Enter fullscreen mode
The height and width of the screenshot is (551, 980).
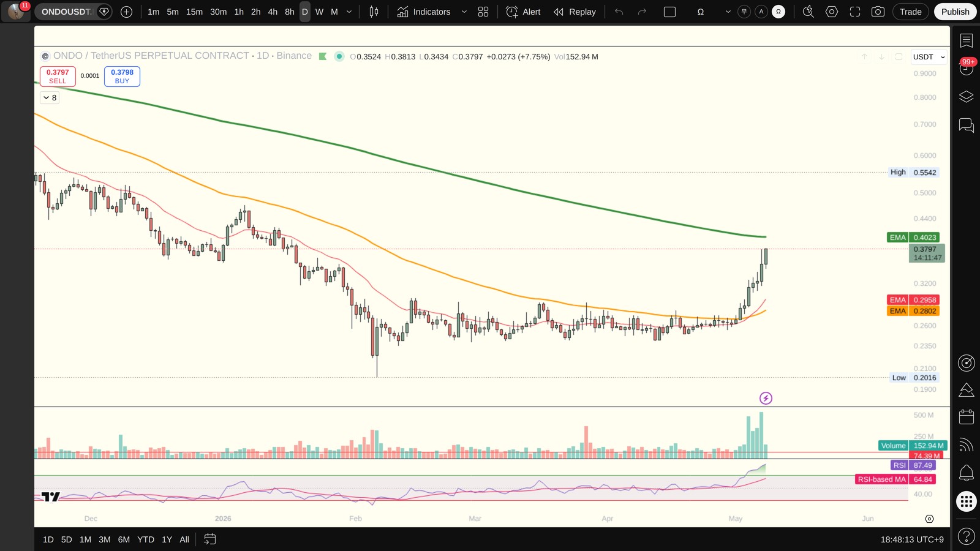pyautogui.click(x=855, y=12)
